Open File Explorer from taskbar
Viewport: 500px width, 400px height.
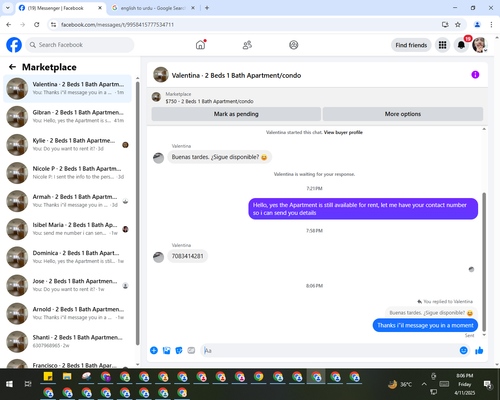[67, 377]
